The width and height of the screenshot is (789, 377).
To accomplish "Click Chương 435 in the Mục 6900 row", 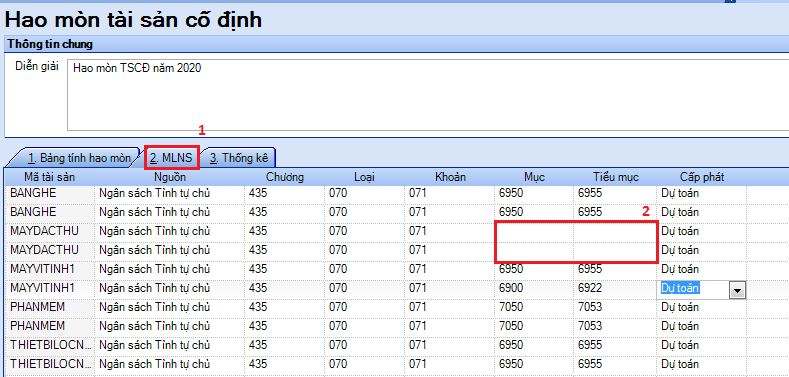I will (x=285, y=288).
